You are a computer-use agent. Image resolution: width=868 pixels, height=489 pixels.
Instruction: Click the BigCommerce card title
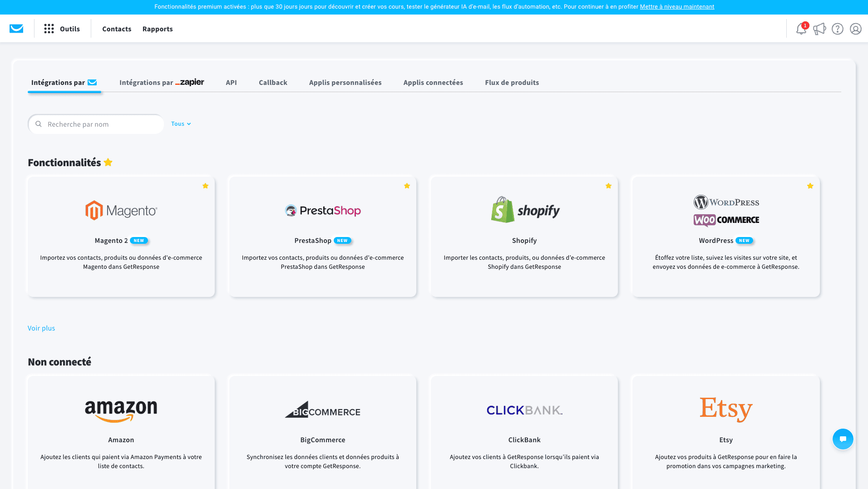pos(323,440)
